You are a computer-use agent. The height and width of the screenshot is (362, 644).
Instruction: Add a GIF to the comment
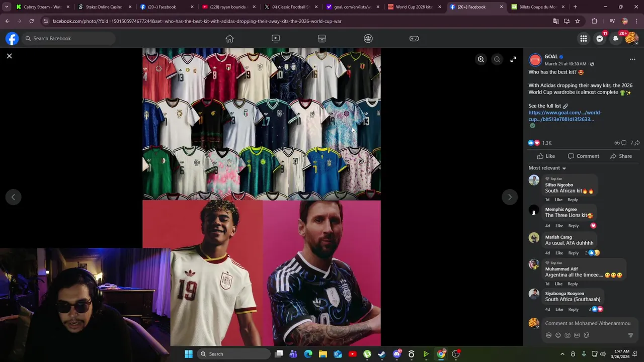pos(577,335)
